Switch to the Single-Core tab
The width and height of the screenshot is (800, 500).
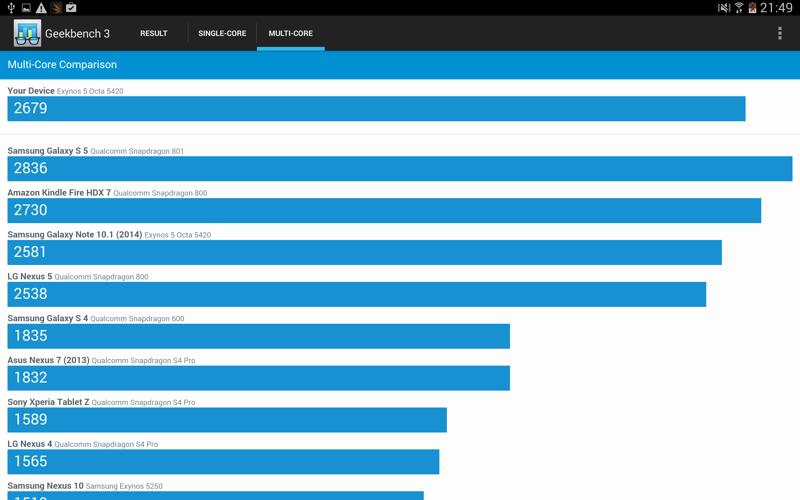(222, 33)
